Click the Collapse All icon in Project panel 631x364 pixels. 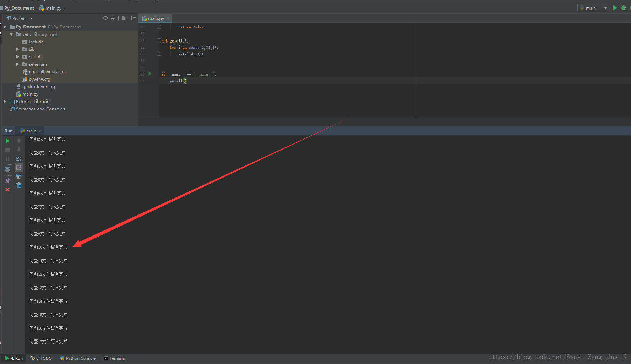(113, 18)
